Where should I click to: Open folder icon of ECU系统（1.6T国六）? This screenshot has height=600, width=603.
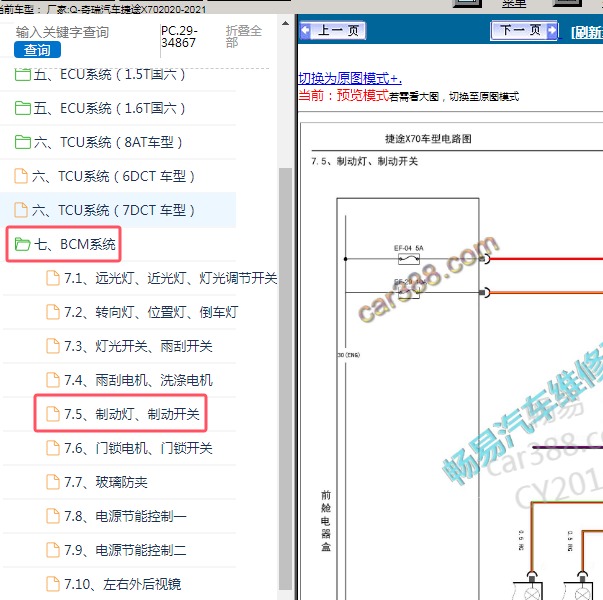(x=22, y=108)
